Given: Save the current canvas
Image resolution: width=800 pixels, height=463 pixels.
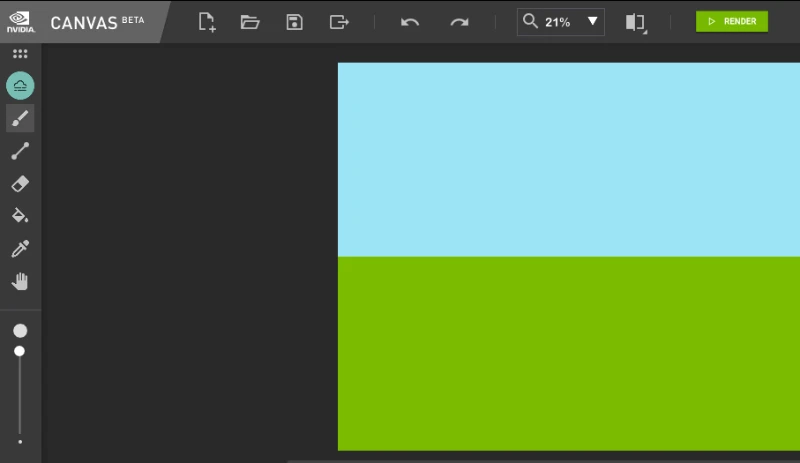Looking at the screenshot, I should click(x=294, y=22).
